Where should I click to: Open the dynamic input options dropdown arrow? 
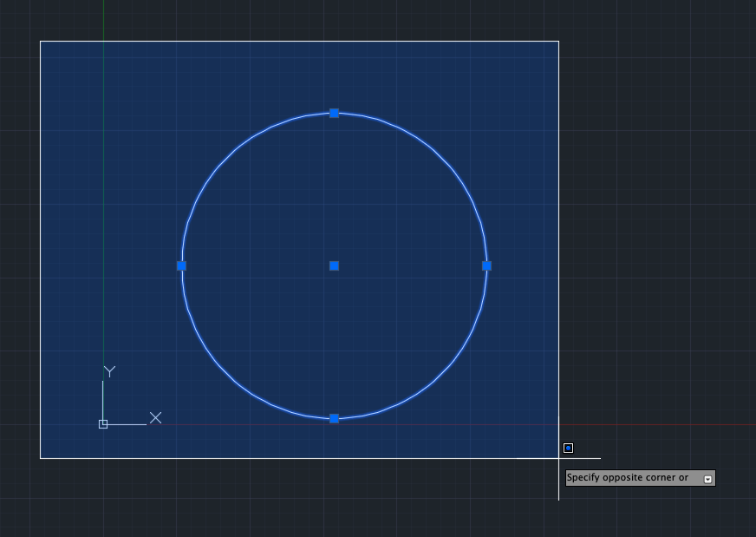click(707, 479)
